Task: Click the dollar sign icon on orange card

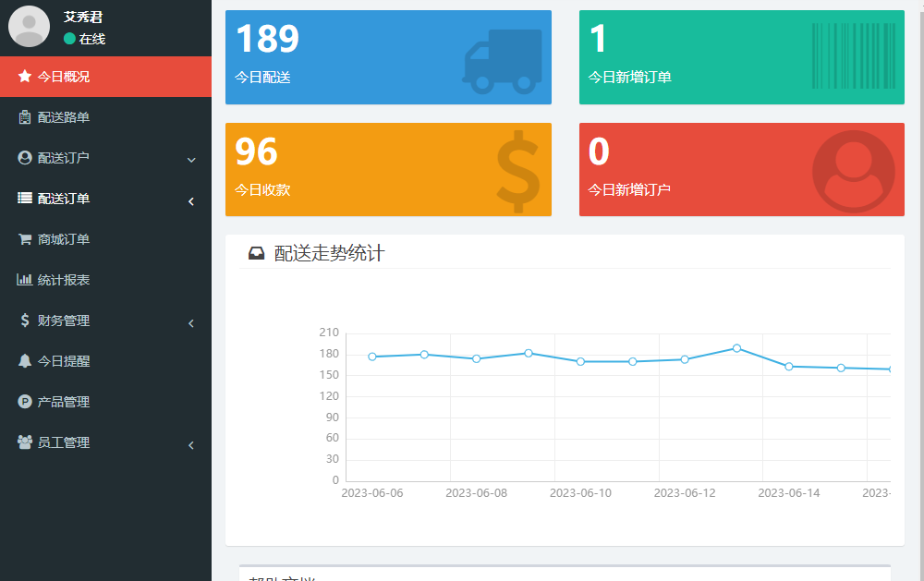Action: [517, 172]
